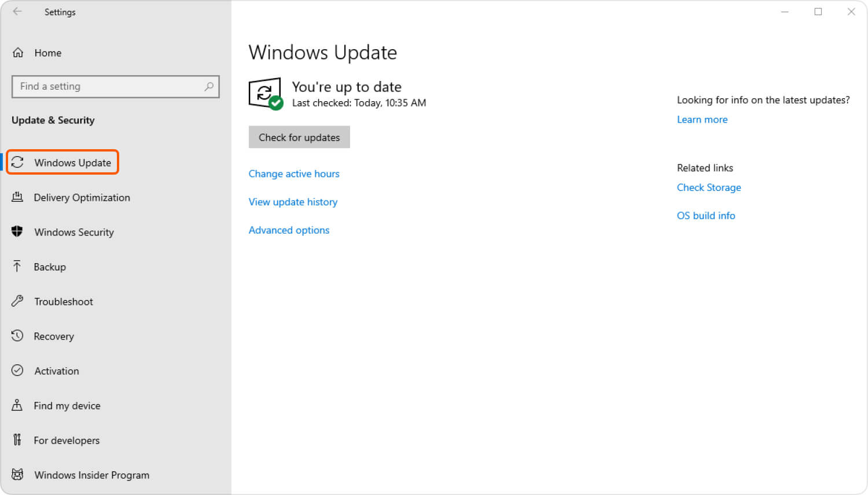The height and width of the screenshot is (495, 868).
Task: Click the Backup arrow icon
Action: coord(17,267)
